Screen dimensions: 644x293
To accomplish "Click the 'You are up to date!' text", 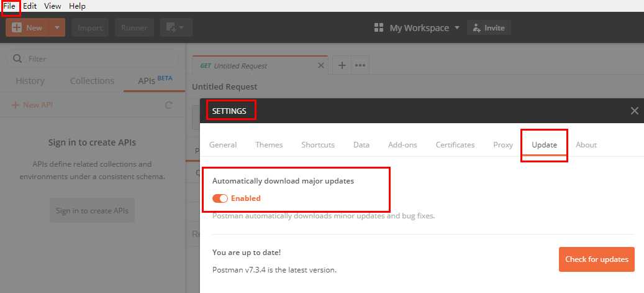I will pos(247,253).
